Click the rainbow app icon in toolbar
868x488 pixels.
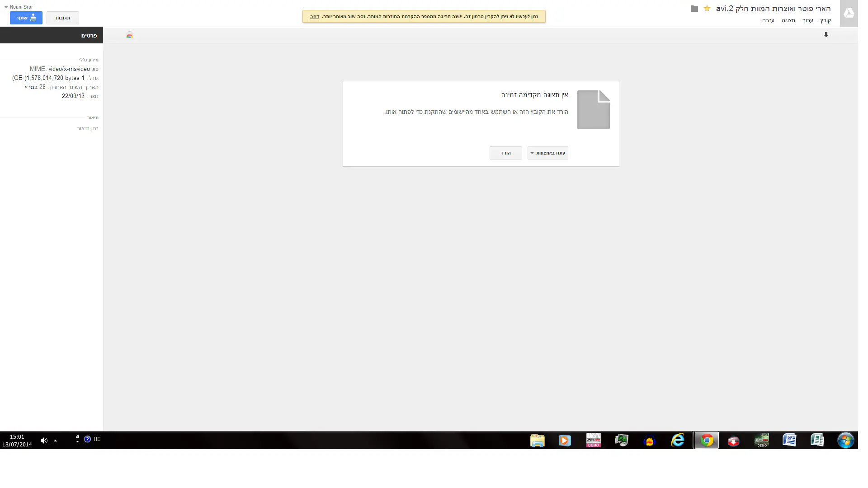pos(130,35)
